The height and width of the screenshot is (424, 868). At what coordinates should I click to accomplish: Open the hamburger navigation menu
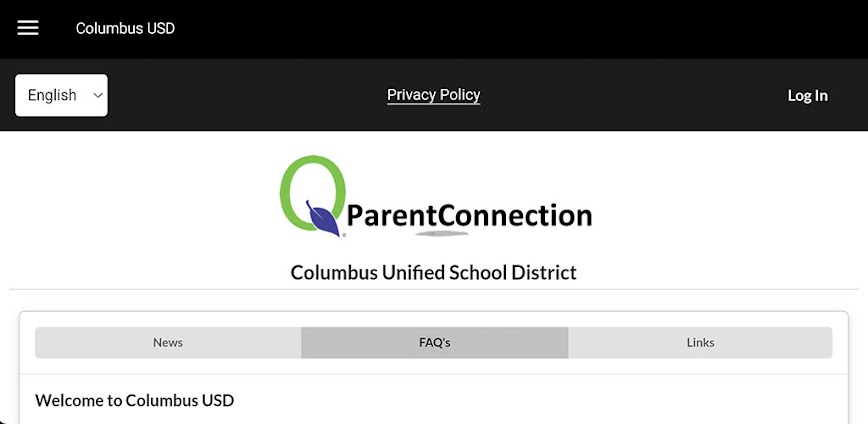28,28
